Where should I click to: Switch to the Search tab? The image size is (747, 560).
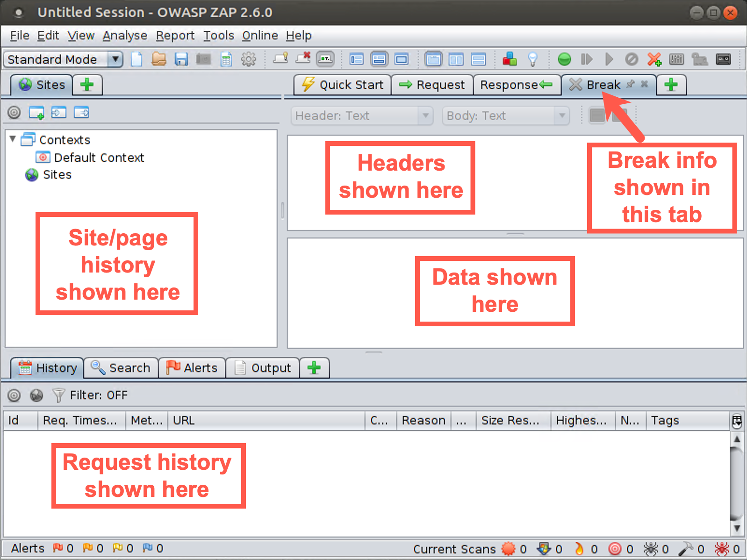tap(121, 368)
